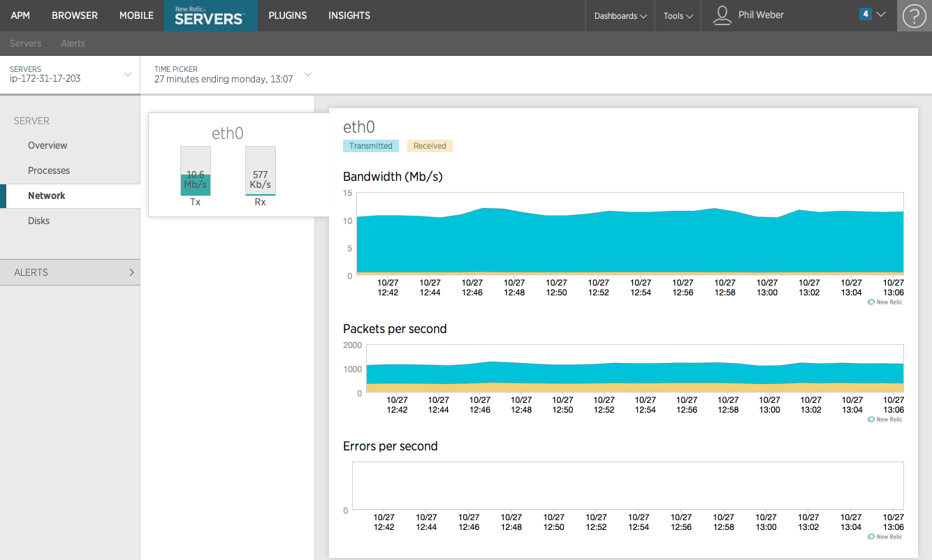
Task: Click the Errors per second chart area
Action: [628, 485]
